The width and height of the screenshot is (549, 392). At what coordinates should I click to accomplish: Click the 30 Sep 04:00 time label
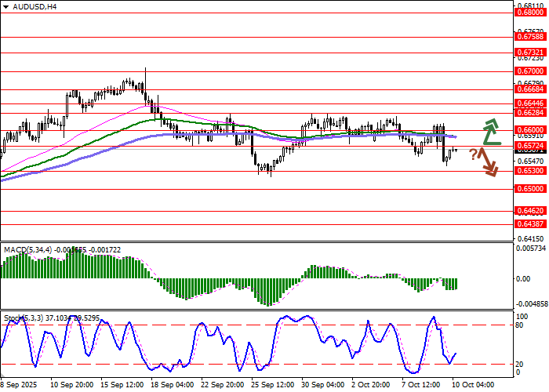point(323,385)
